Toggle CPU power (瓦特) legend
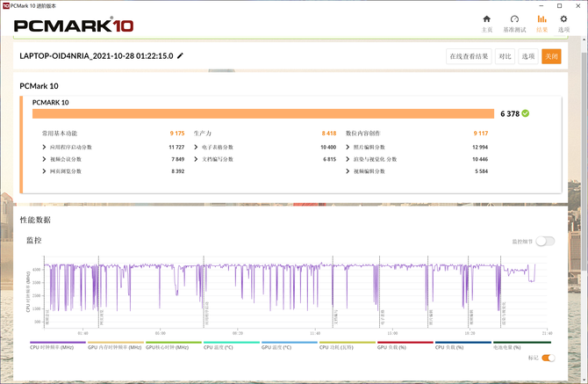This screenshot has height=384, width=588. [348, 345]
